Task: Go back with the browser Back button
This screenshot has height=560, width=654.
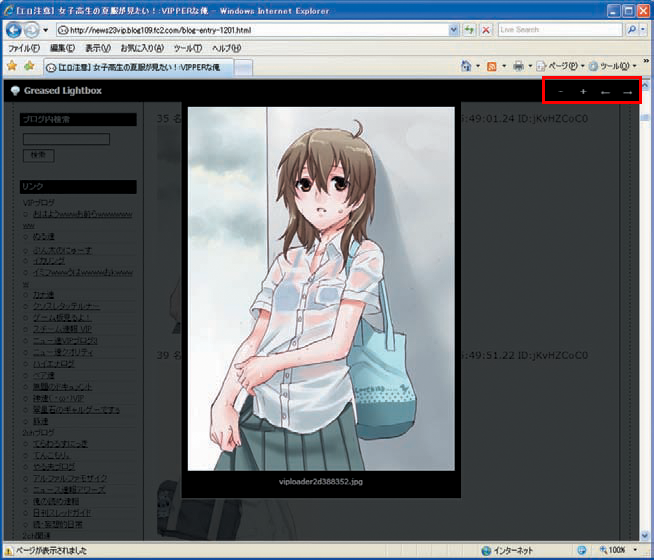Action: (x=13, y=30)
